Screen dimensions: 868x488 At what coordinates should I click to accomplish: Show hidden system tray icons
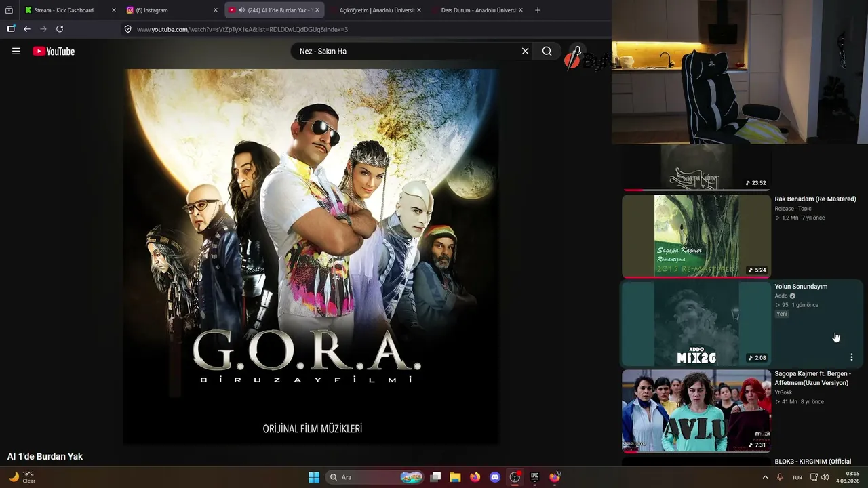click(x=766, y=477)
